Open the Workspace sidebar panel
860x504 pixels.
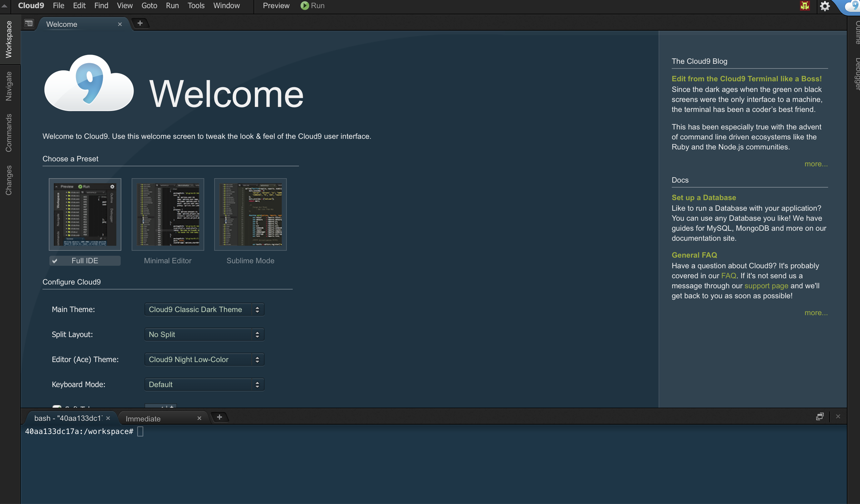click(x=8, y=39)
